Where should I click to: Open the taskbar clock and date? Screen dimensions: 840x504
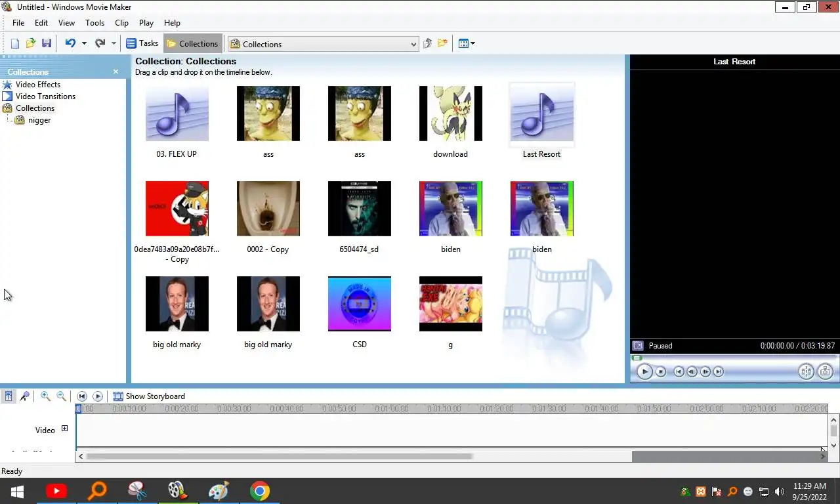click(810, 491)
